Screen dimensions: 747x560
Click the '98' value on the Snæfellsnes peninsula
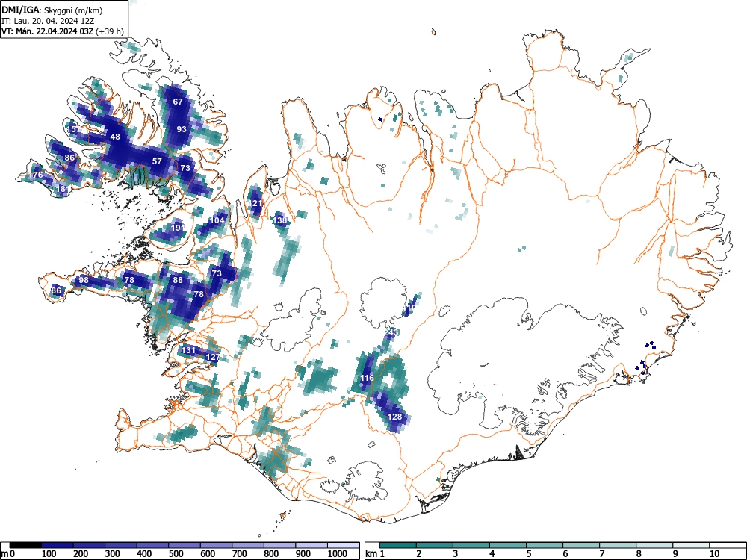tap(84, 279)
